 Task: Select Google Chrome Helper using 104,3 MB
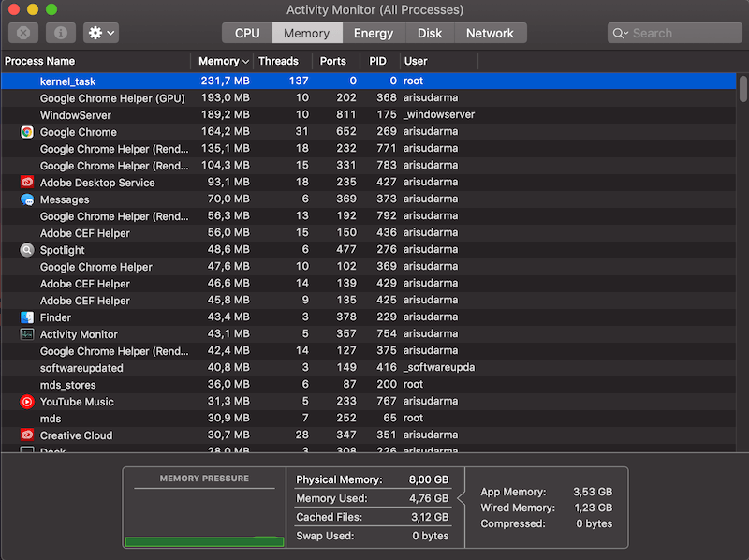[369, 166]
